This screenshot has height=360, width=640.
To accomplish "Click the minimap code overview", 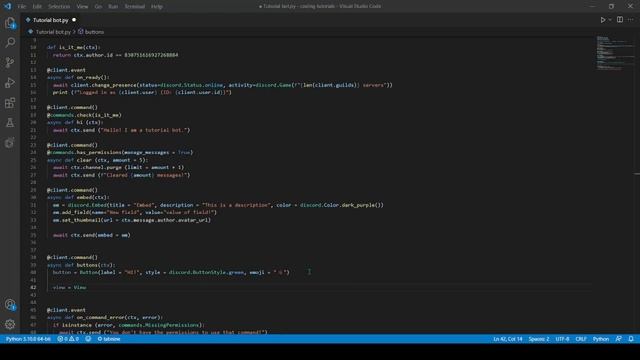I will (x=614, y=53).
